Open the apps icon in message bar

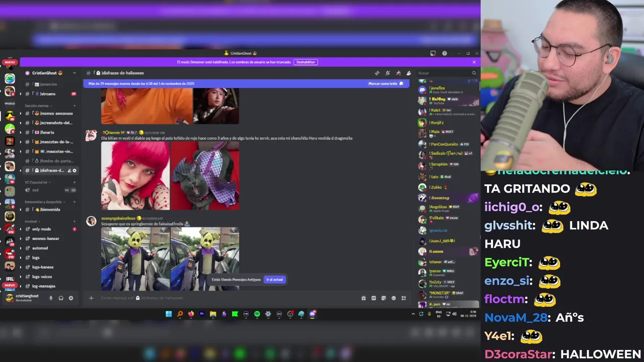(x=404, y=298)
